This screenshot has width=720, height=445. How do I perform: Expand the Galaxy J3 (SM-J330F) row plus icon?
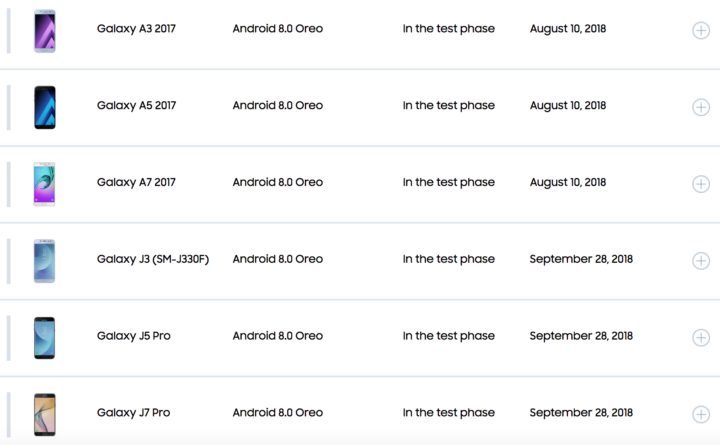pyautogui.click(x=700, y=261)
